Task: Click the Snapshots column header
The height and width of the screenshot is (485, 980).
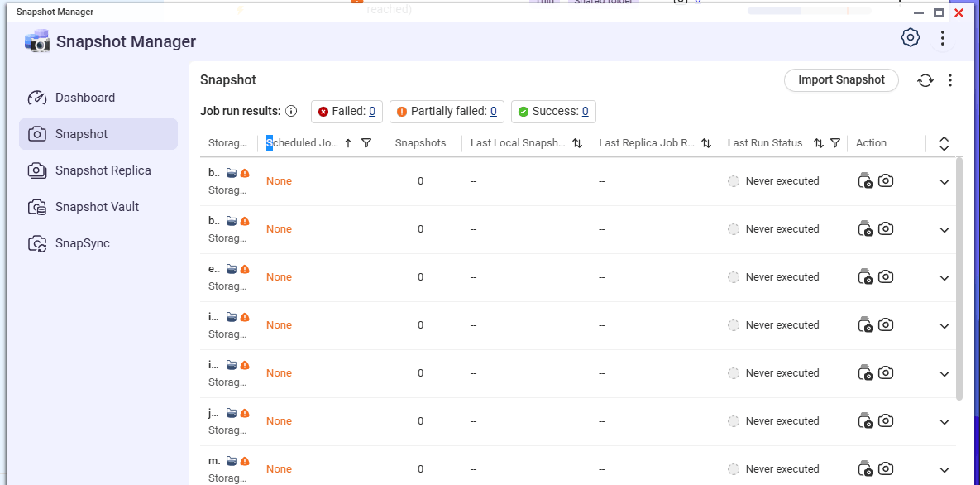Action: [x=421, y=143]
